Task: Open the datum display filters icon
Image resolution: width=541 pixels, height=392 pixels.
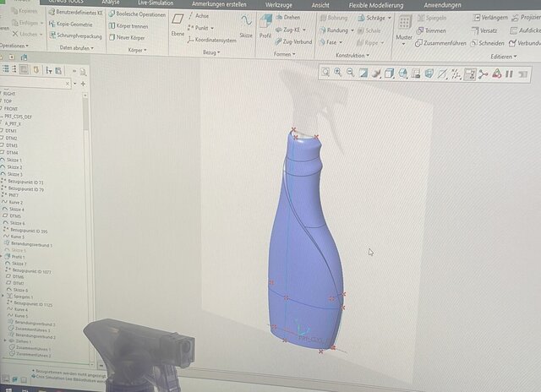Action: pyautogui.click(x=456, y=74)
